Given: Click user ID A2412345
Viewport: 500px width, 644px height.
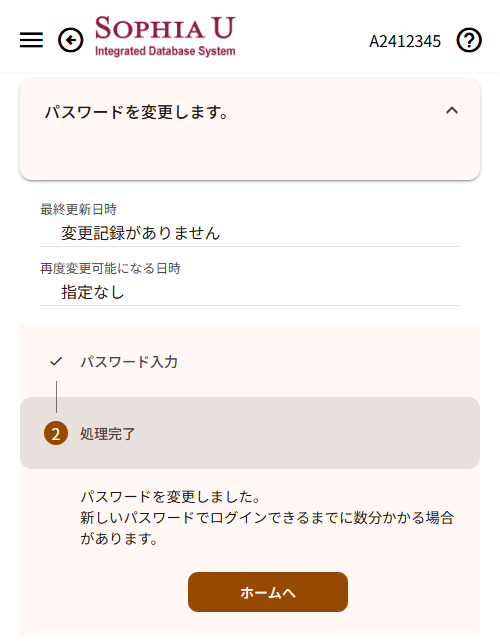Looking at the screenshot, I should tap(405, 41).
